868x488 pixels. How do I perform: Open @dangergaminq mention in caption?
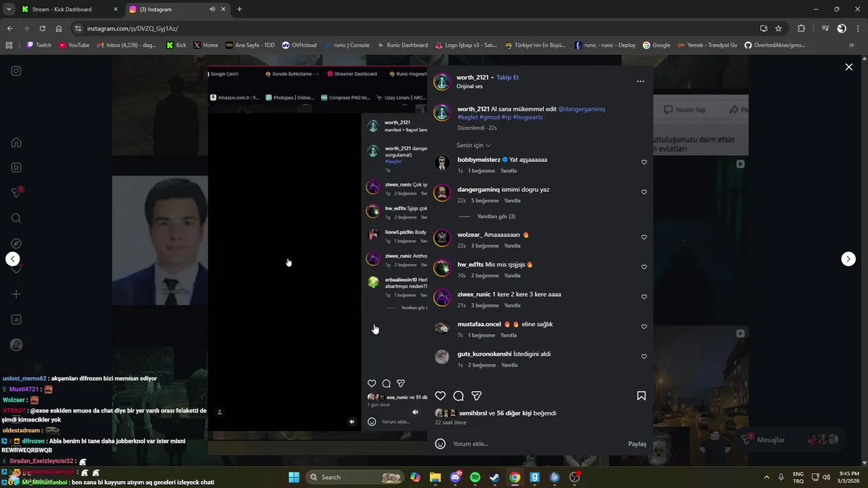582,109
